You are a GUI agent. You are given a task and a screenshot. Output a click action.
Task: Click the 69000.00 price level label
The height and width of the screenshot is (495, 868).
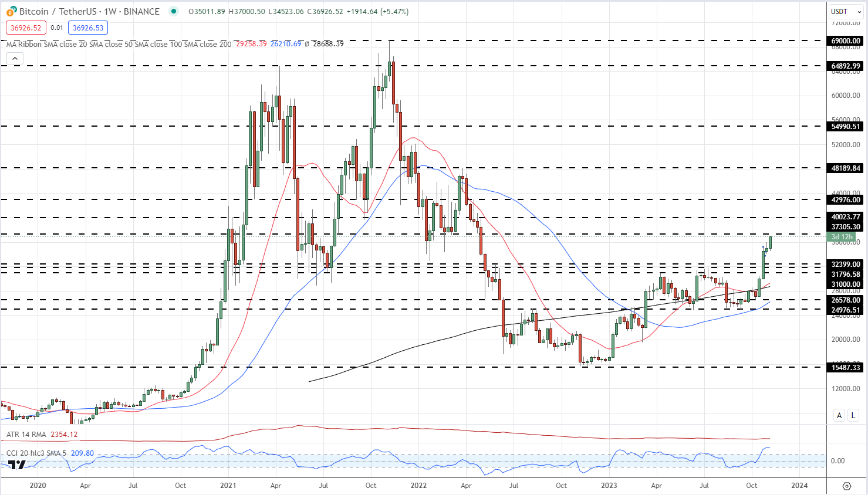point(846,41)
